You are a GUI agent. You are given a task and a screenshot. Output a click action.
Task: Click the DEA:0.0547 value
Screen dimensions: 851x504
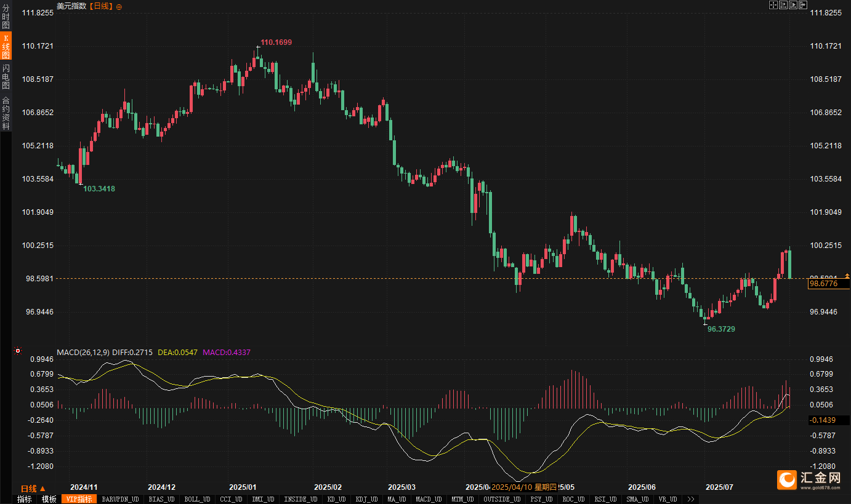coord(178,353)
